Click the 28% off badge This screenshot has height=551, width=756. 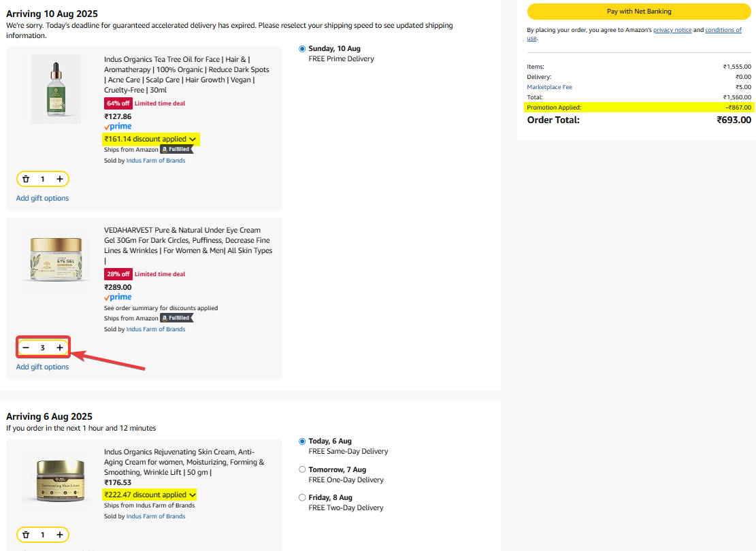click(118, 274)
